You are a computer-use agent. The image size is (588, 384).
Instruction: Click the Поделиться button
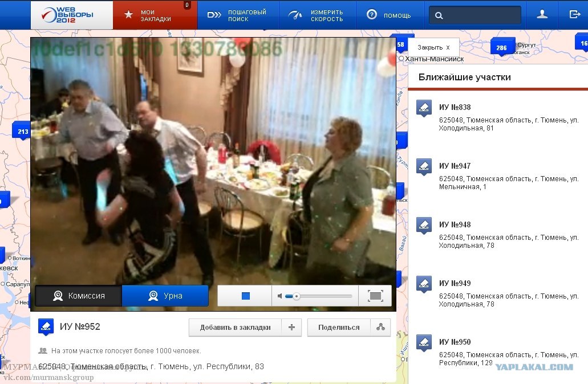(339, 328)
